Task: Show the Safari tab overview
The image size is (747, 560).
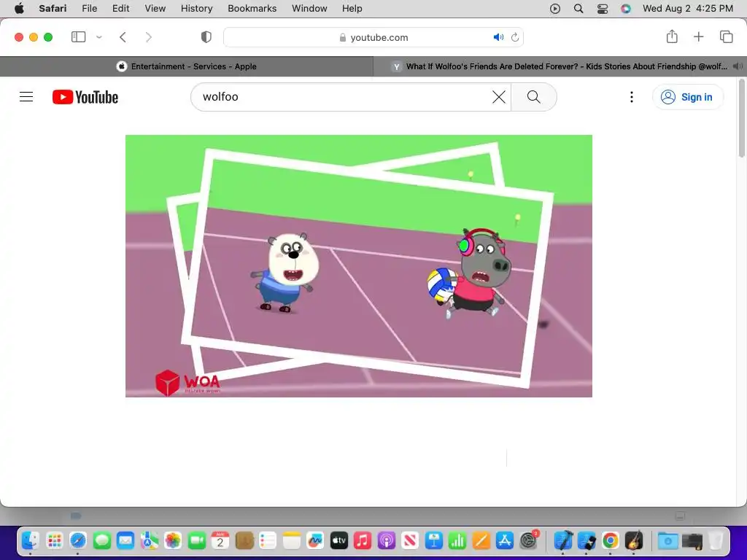Action: 726,36
